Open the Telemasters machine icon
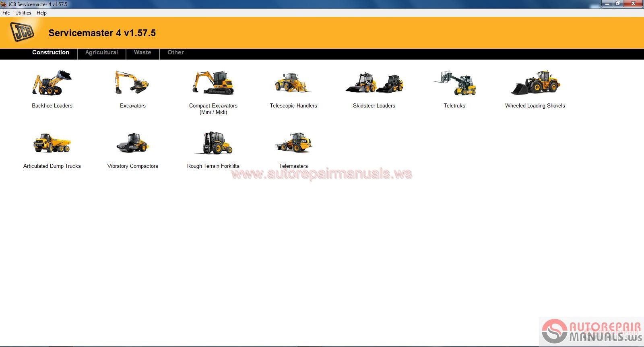Viewport: 644px width, 347px height. (293, 143)
